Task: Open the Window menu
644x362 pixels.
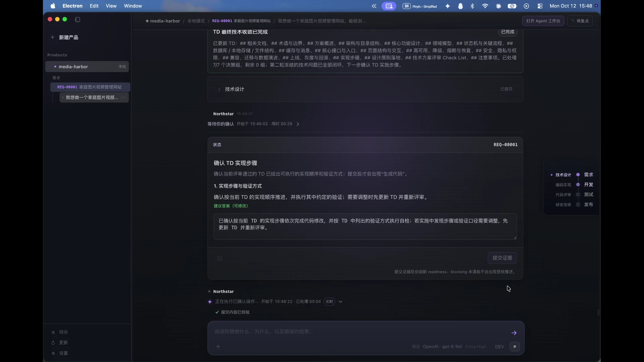Action: 133,6
